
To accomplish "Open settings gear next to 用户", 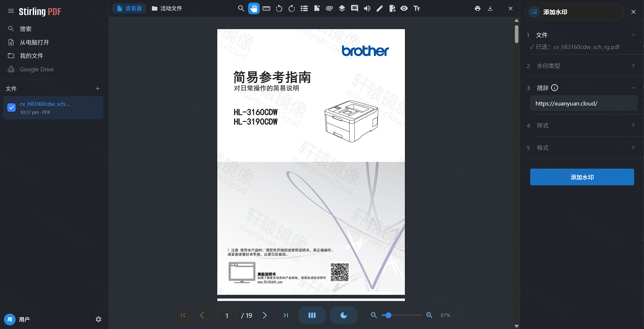I will 98,319.
